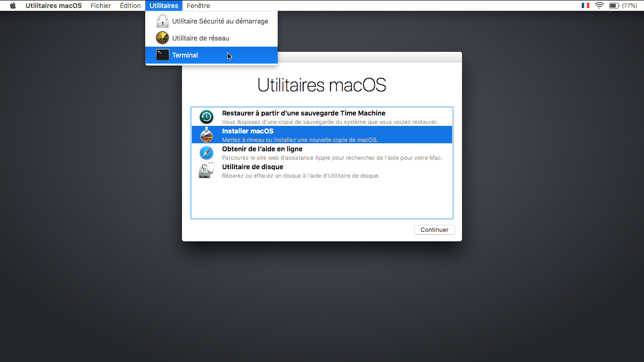Viewport: 644px width, 362px height.
Task: Open the Wi-Fi status menu
Action: [x=599, y=6]
